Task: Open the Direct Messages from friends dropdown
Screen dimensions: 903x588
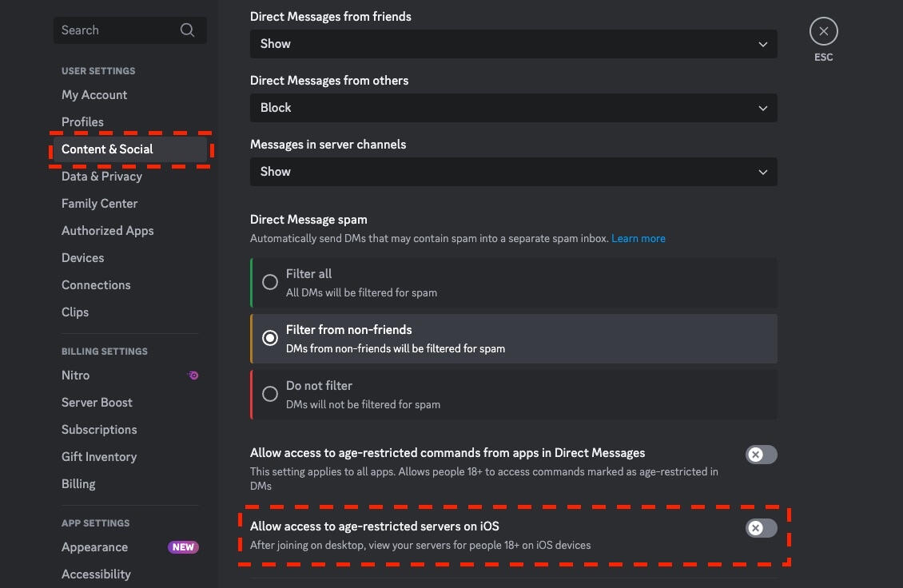Action: (514, 44)
